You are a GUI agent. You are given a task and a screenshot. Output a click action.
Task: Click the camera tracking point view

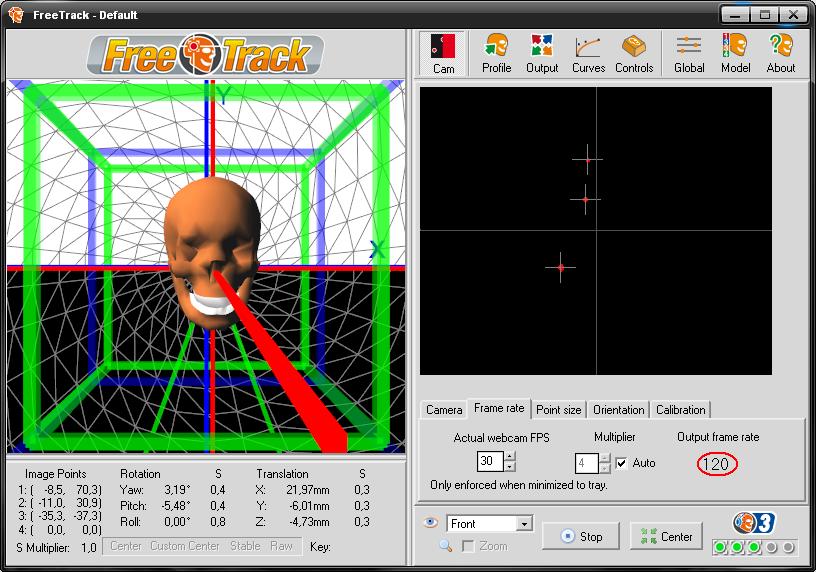click(x=596, y=231)
